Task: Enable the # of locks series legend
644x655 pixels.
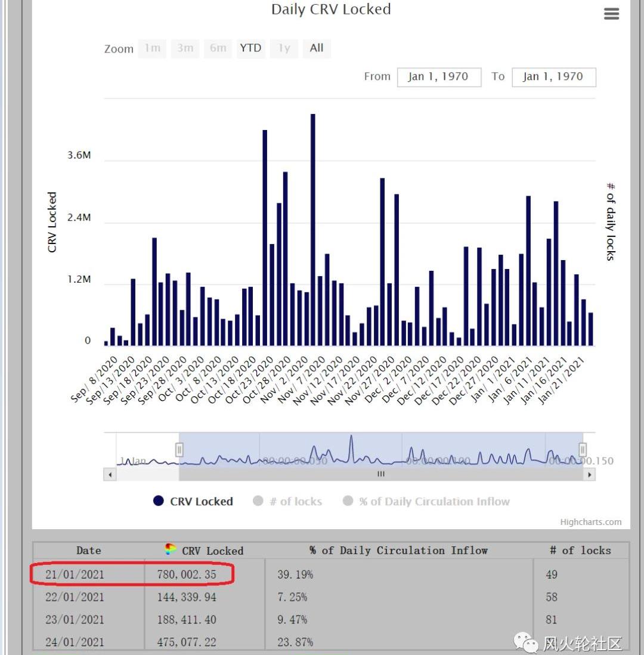Action: pyautogui.click(x=287, y=501)
